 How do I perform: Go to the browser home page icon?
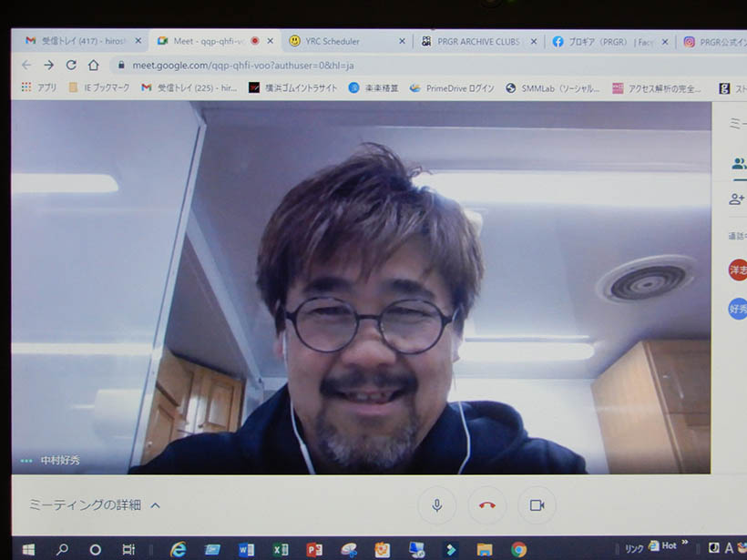[94, 66]
